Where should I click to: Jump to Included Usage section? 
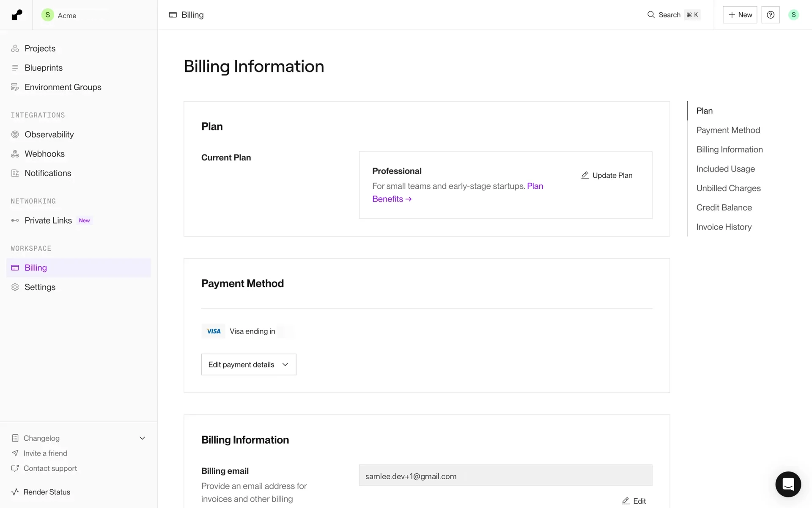coord(726,169)
